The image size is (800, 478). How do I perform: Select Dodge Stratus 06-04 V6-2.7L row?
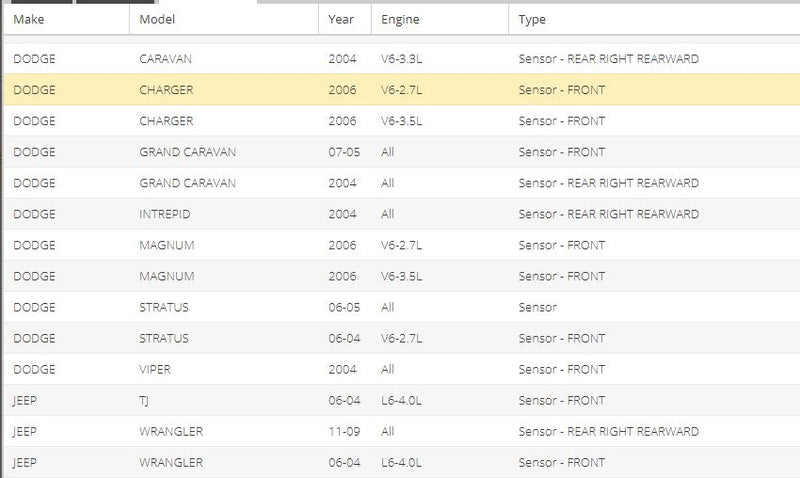click(402, 339)
